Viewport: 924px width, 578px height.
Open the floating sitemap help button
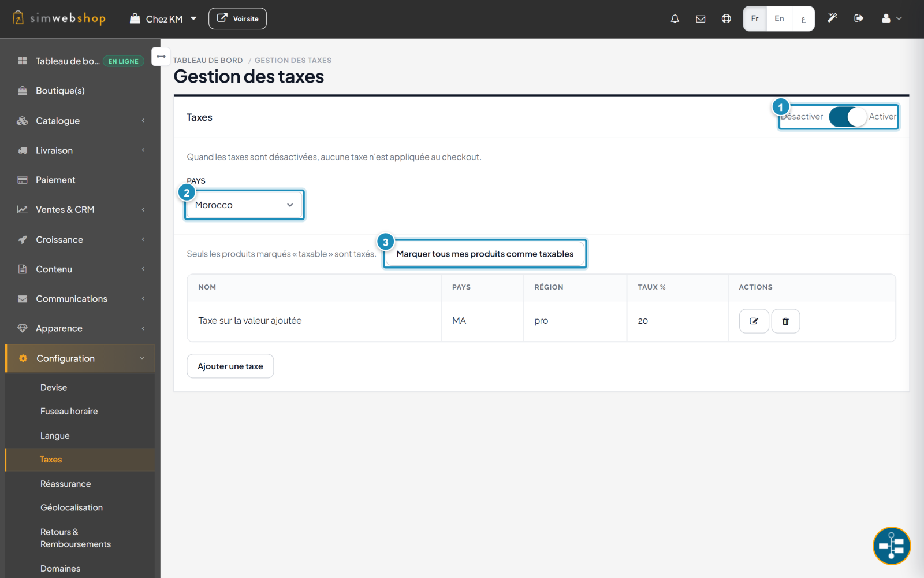[x=891, y=545]
